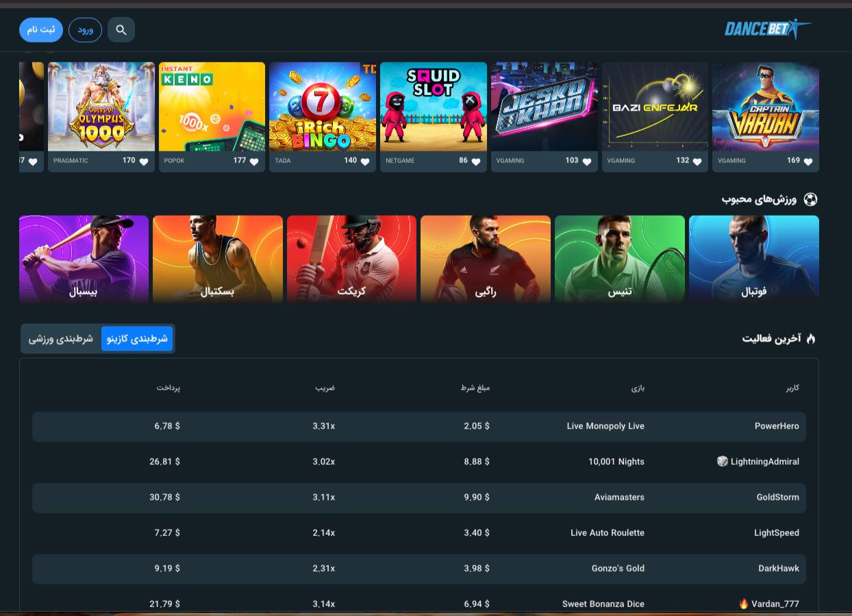Image resolution: width=852 pixels, height=616 pixels.
Task: Open LightningAdmiral user entry
Action: coord(764,461)
